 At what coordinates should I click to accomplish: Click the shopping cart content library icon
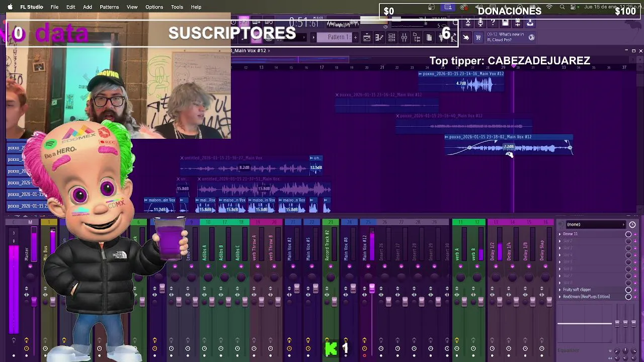(478, 38)
